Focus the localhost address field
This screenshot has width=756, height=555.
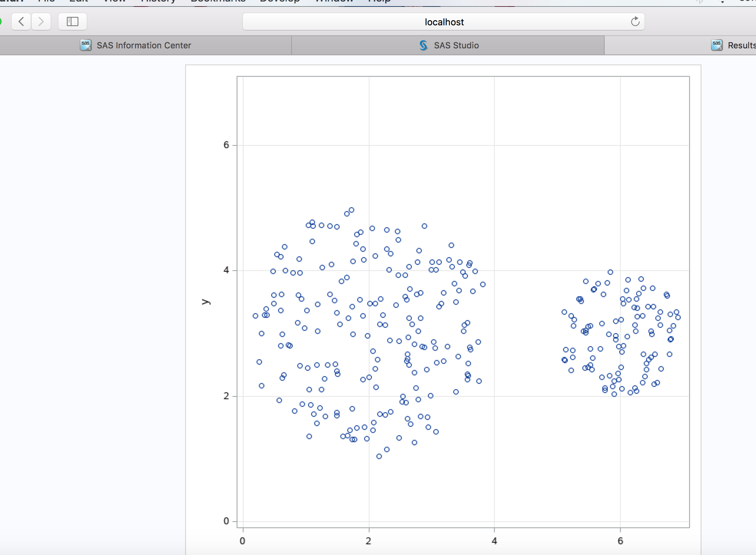coord(444,22)
